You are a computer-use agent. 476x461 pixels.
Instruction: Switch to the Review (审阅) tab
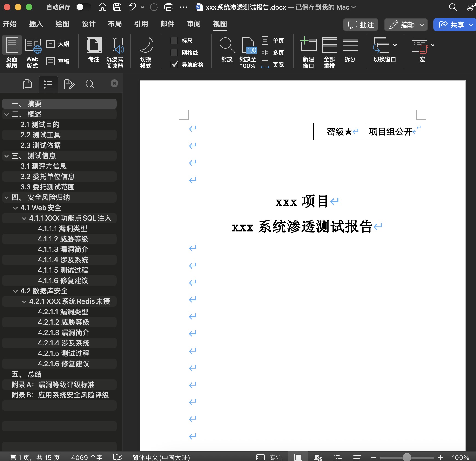[x=194, y=24]
